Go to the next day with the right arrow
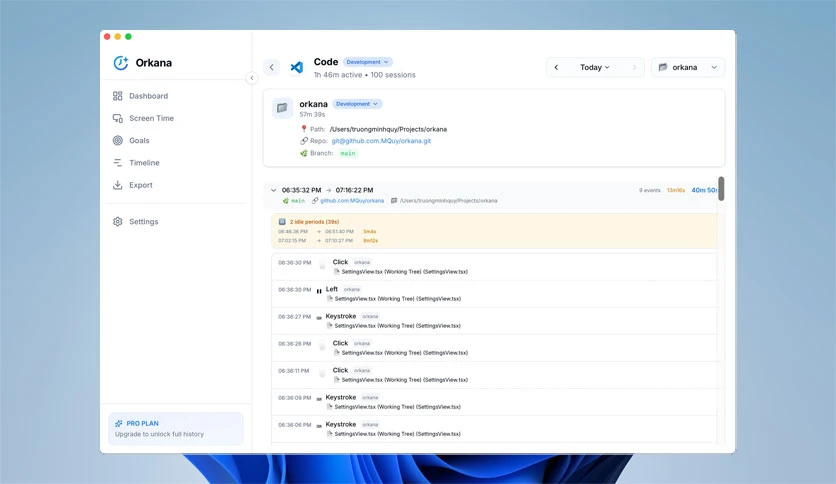This screenshot has width=836, height=484. coord(634,67)
